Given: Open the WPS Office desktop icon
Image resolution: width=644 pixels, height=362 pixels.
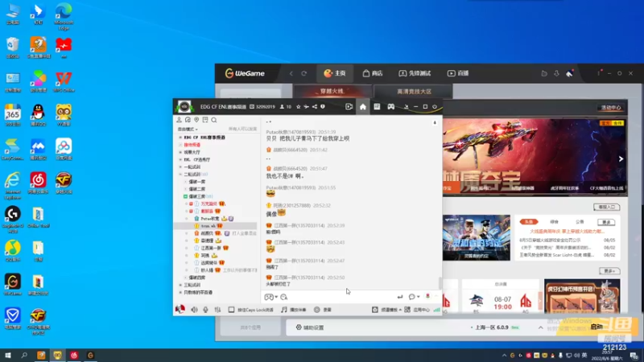Looking at the screenshot, I should point(64,81).
